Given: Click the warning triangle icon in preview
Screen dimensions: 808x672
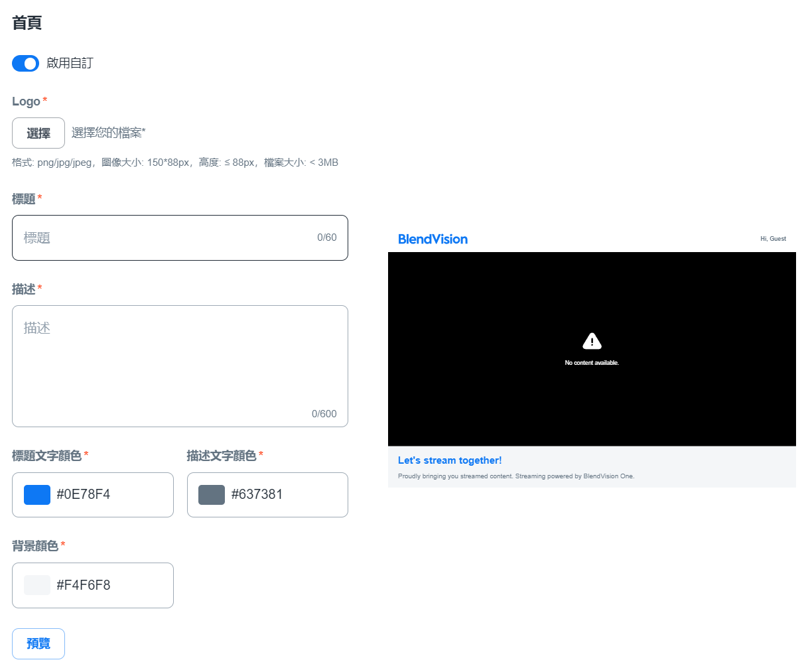Looking at the screenshot, I should [x=592, y=341].
